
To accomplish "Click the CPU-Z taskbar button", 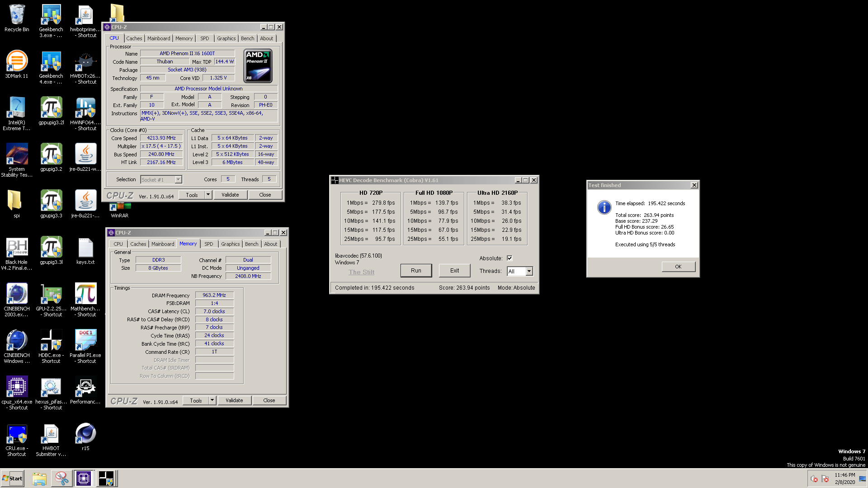I will [84, 478].
